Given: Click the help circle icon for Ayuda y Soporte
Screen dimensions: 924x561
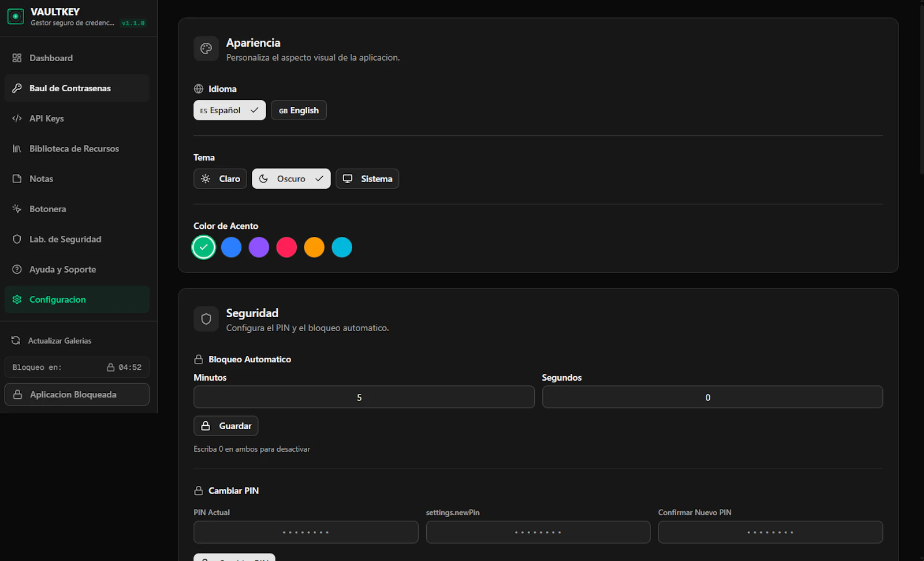Looking at the screenshot, I should coord(17,269).
